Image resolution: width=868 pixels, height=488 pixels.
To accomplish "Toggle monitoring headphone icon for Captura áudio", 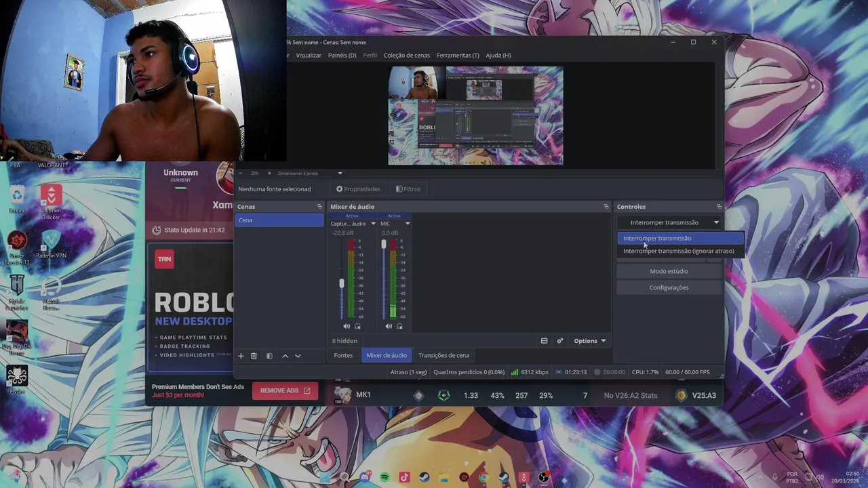I will 357,327.
